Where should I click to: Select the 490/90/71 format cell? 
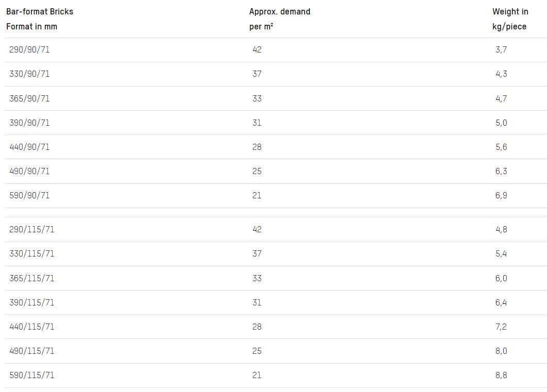(x=29, y=171)
